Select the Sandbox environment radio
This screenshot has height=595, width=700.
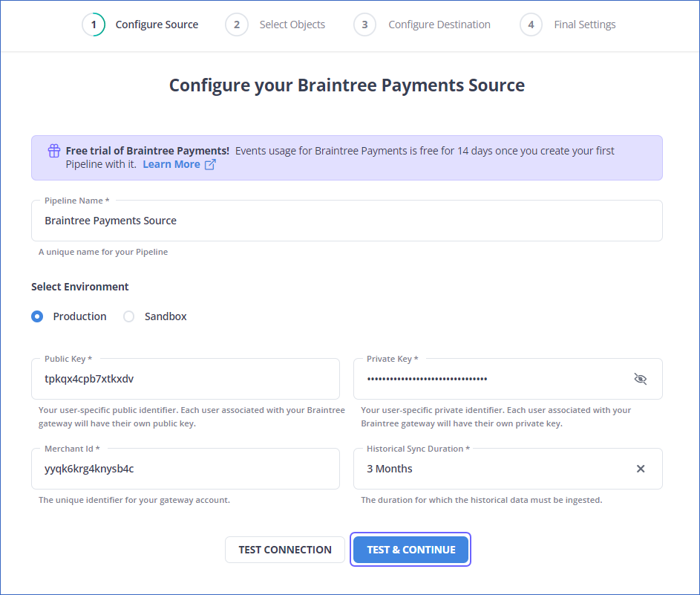[128, 316]
